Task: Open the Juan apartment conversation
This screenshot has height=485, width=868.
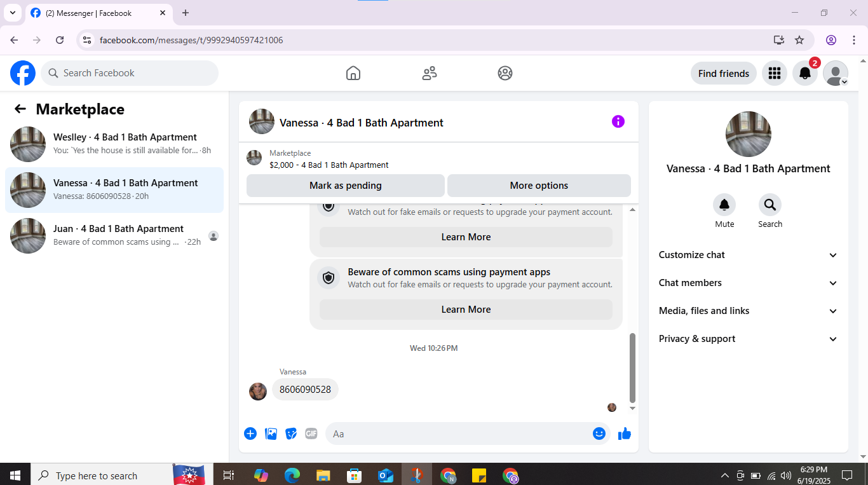Action: coord(114,236)
